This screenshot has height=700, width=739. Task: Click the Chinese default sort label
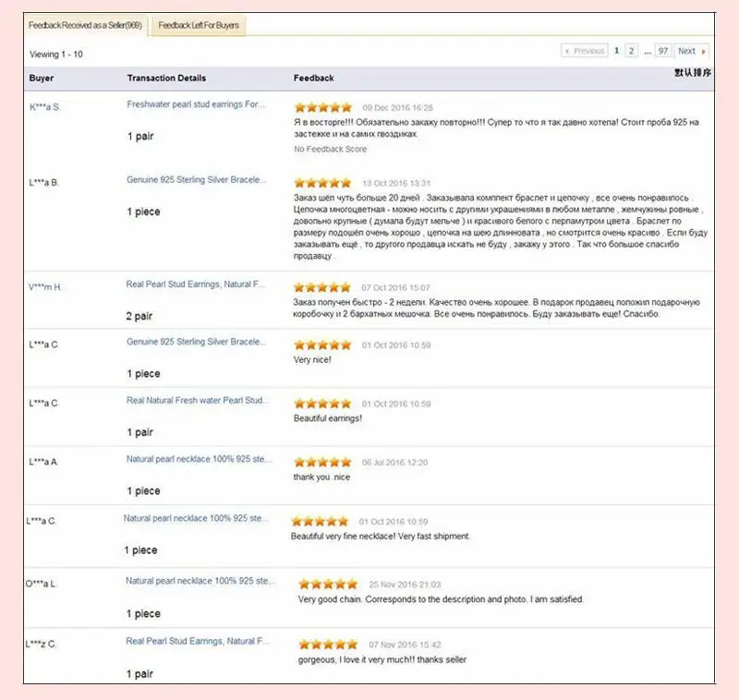pyautogui.click(x=692, y=73)
